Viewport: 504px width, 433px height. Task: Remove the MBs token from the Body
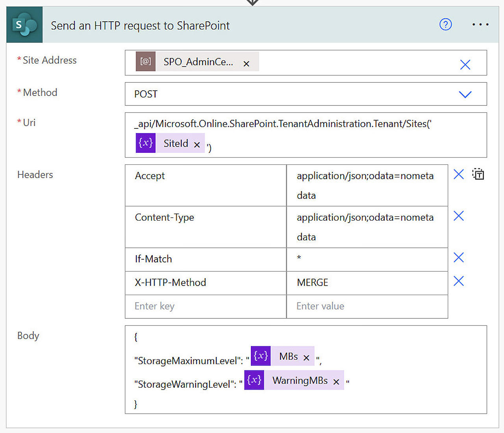point(306,357)
